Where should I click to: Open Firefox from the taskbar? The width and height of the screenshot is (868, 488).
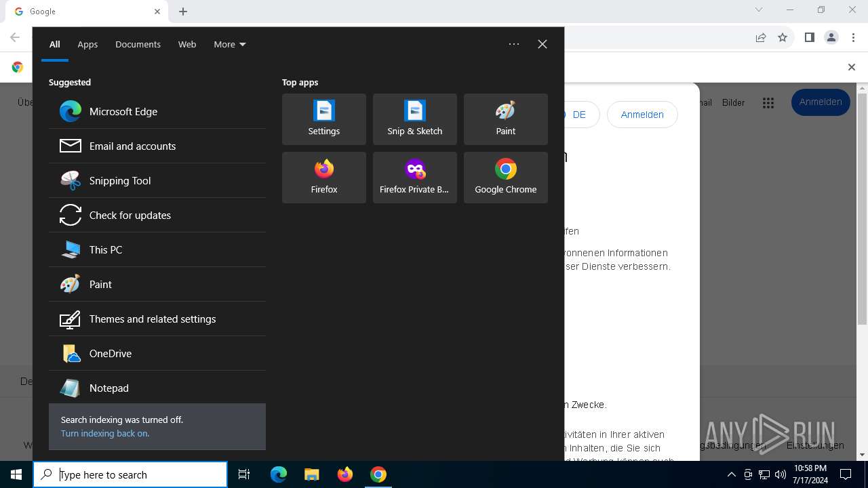pyautogui.click(x=345, y=474)
